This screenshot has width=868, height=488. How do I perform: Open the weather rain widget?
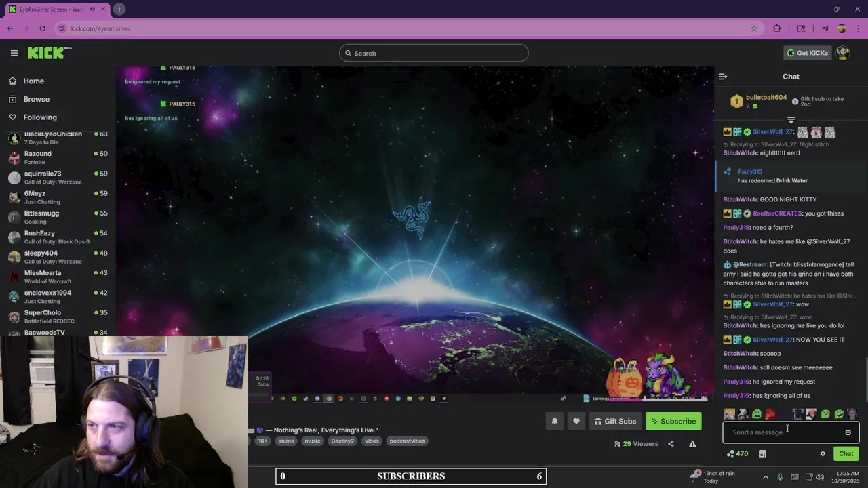pyautogui.click(x=712, y=476)
